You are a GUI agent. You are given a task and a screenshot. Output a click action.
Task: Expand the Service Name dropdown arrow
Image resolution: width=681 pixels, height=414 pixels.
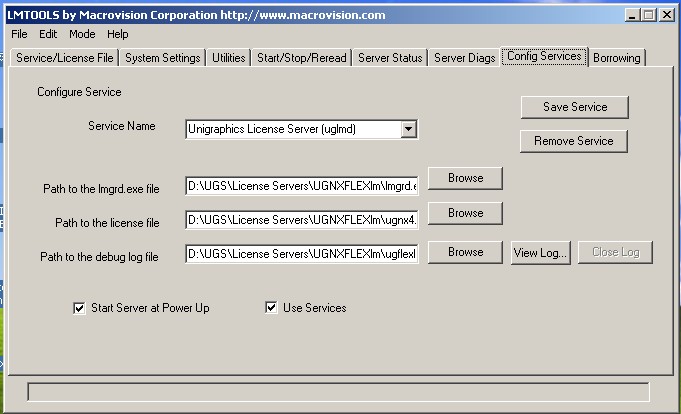[x=408, y=129]
